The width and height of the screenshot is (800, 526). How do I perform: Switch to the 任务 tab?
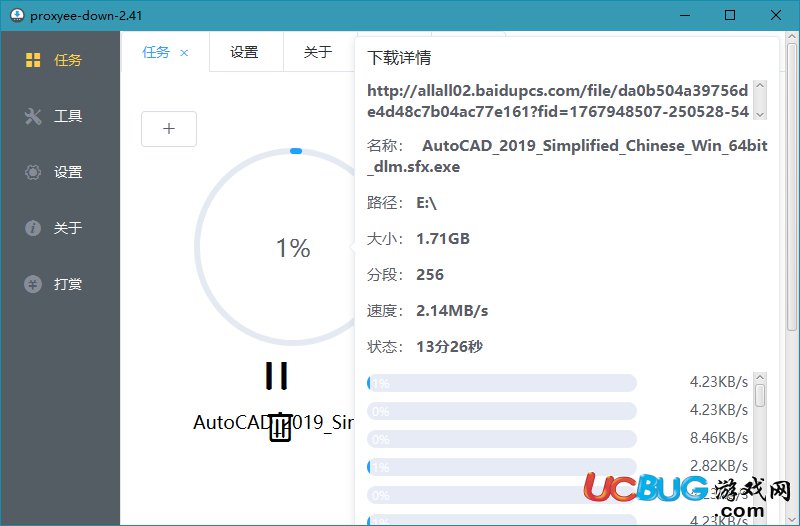pyautogui.click(x=156, y=52)
